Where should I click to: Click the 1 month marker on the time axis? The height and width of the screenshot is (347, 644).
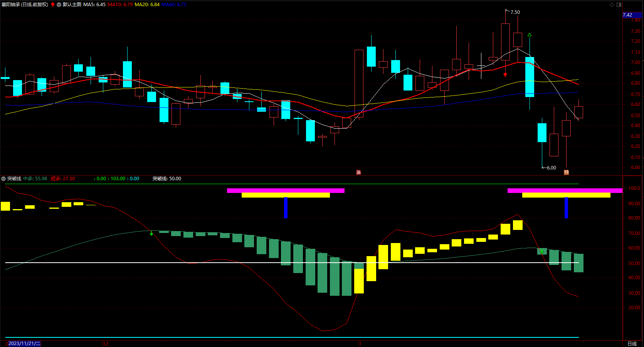pyautogui.click(x=360, y=344)
